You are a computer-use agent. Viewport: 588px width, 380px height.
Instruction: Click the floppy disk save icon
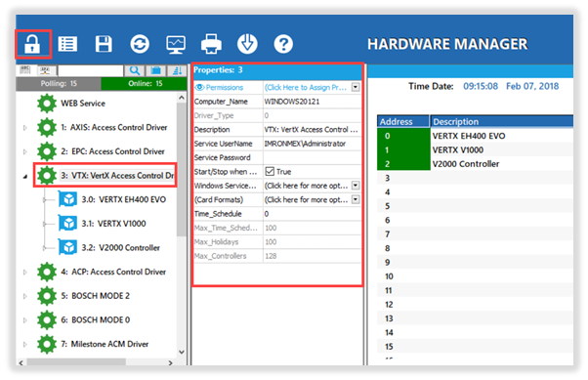(x=104, y=44)
